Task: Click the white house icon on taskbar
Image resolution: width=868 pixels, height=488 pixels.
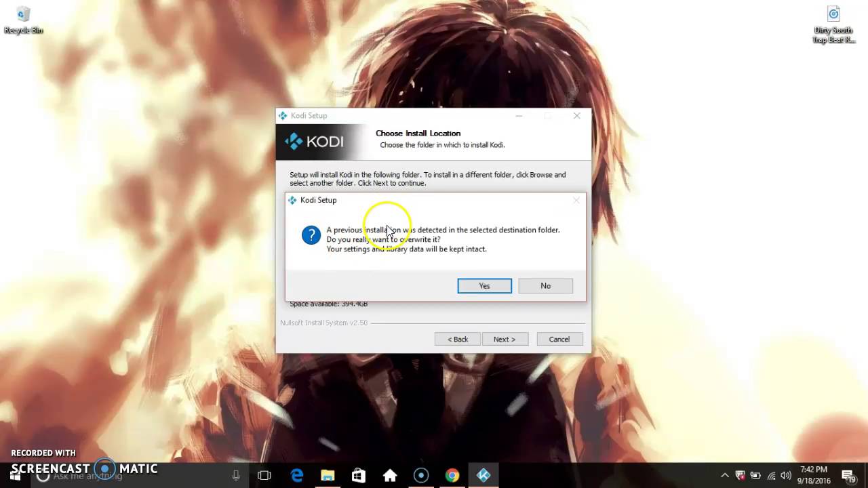Action: [390, 476]
